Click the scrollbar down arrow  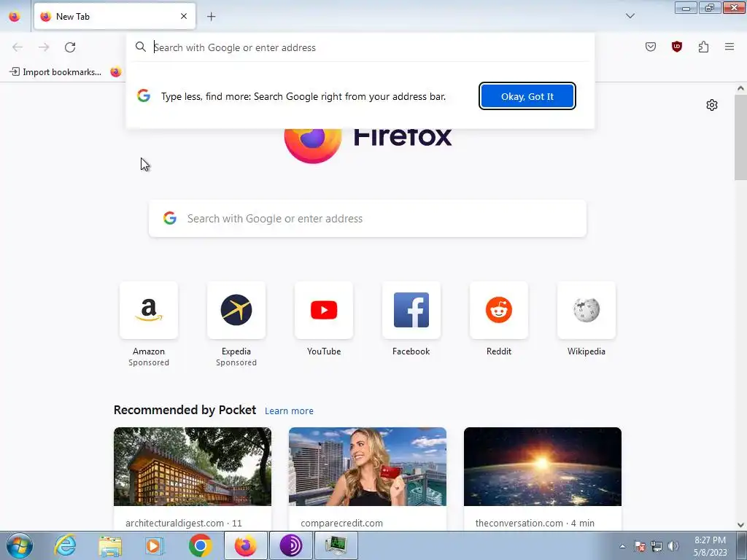tap(740, 525)
